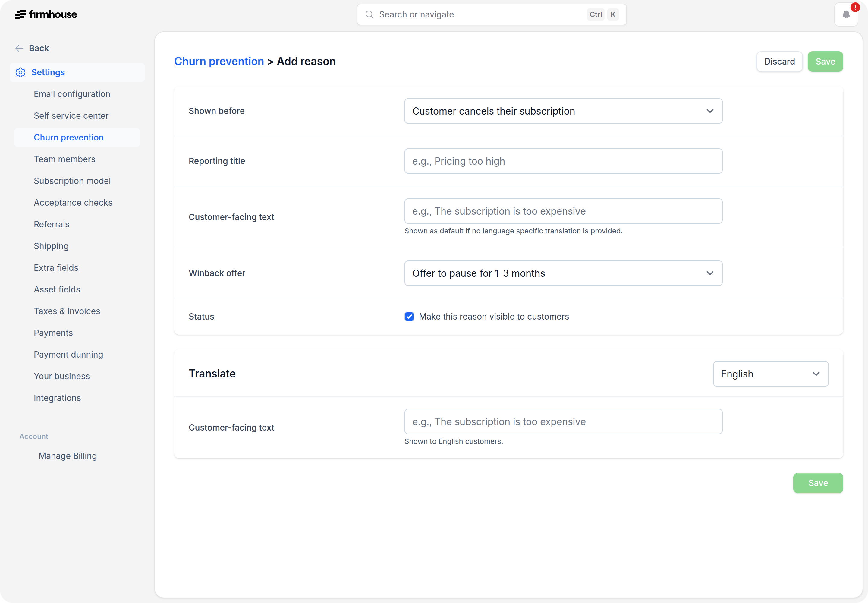Focus the Reporting title field
This screenshot has width=868, height=603.
click(563, 161)
